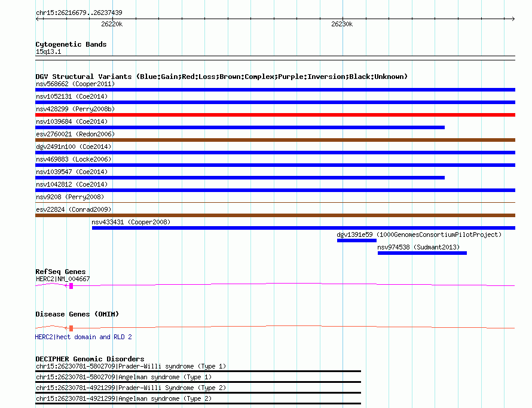532x408 pixels.
Task: Open the HERC2|hect domain and RLD 2 link
Action: pyautogui.click(x=83, y=337)
